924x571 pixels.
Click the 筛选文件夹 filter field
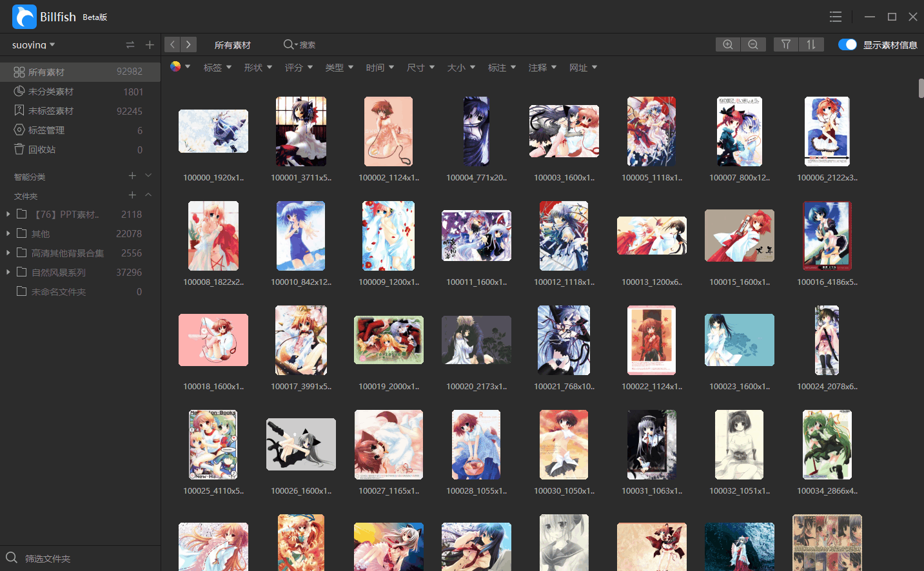[x=80, y=558]
